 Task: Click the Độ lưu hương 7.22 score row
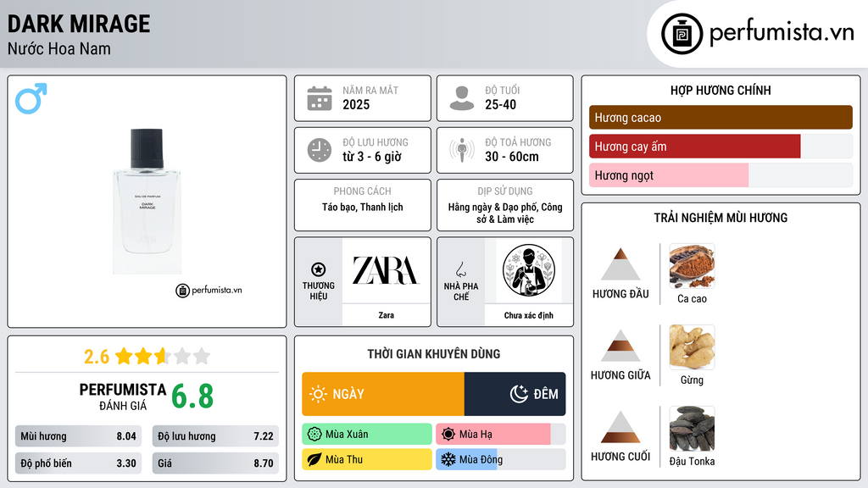point(215,436)
